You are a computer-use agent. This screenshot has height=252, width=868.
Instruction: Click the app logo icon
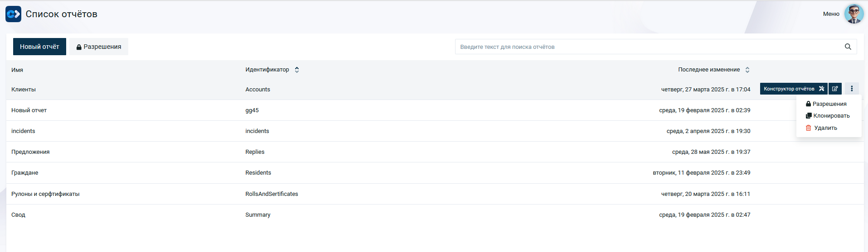tap(13, 14)
